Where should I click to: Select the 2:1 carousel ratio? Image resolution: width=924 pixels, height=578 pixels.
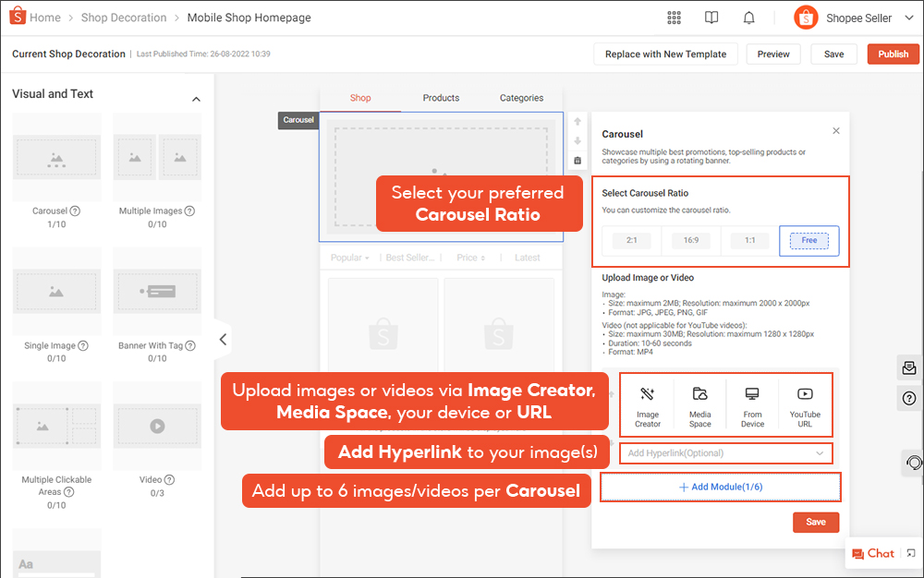631,241
